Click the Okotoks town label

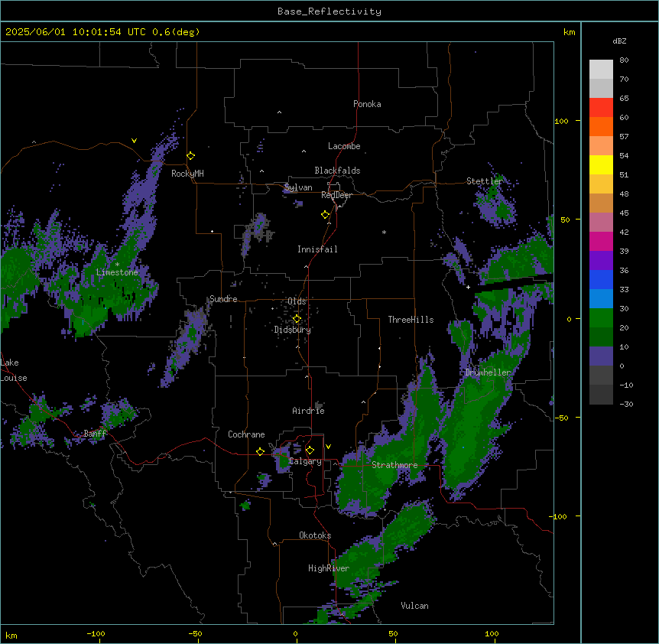[x=315, y=535]
